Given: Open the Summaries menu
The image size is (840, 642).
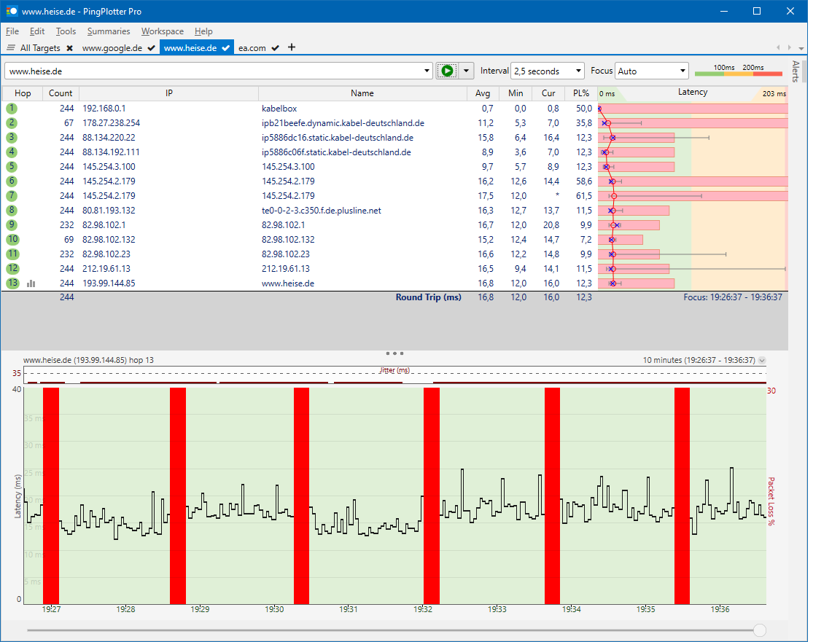Looking at the screenshot, I should 109,31.
